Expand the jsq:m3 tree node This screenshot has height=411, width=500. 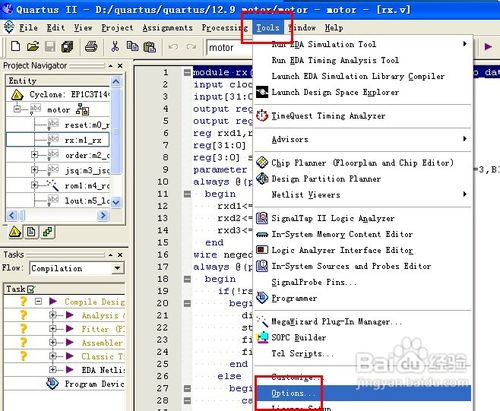click(x=34, y=170)
